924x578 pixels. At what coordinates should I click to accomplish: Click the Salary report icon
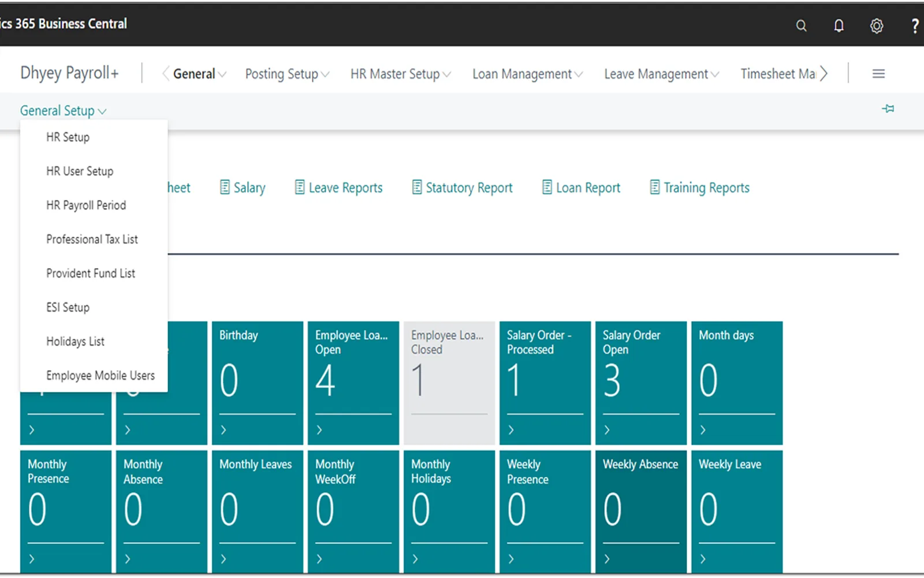tap(225, 187)
